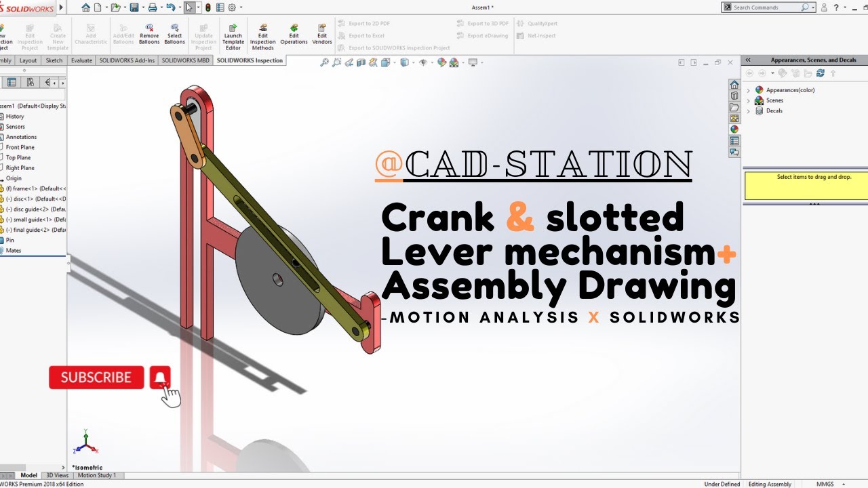868x488 pixels.
Task: Open Edit Operations
Action: (294, 33)
